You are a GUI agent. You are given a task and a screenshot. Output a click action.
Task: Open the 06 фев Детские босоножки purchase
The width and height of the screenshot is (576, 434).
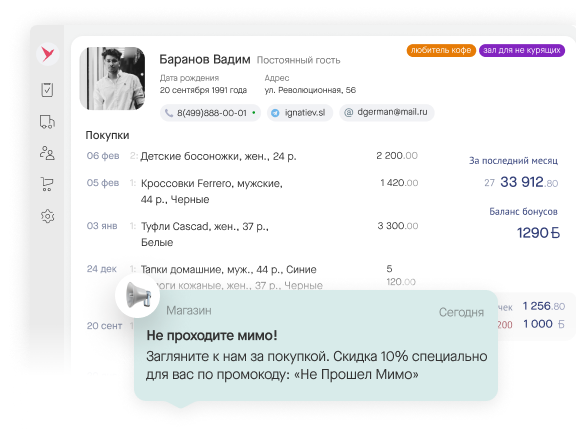click(252, 156)
